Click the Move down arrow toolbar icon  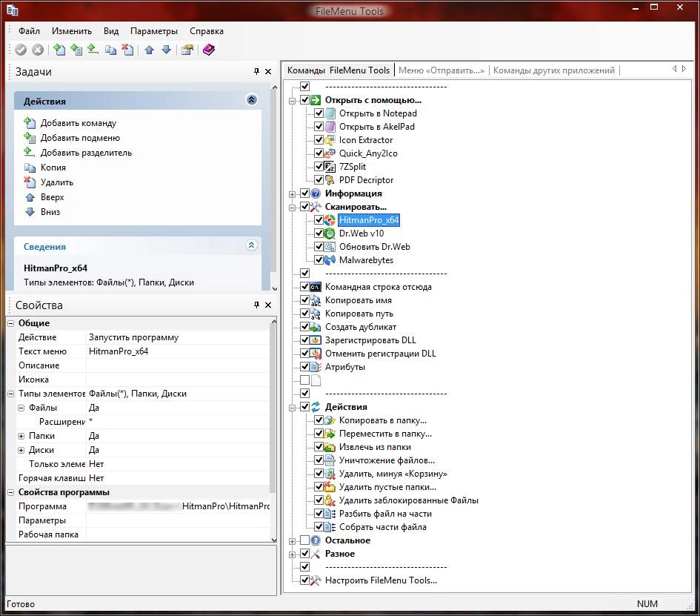point(166,50)
